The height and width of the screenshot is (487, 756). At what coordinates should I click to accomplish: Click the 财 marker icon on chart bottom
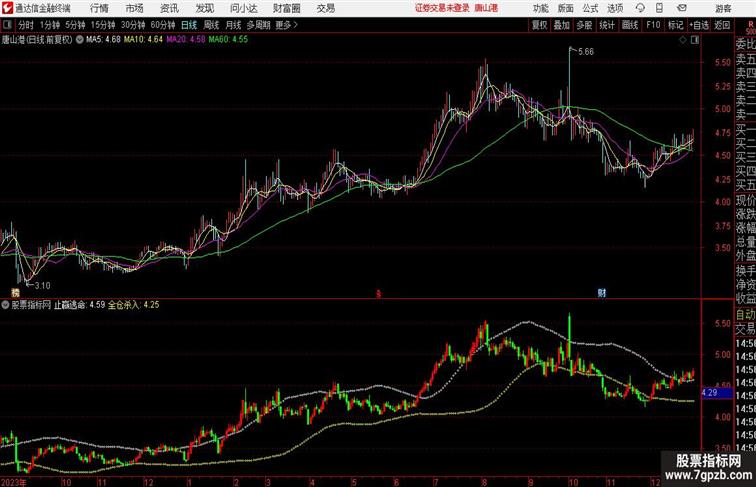pos(601,293)
